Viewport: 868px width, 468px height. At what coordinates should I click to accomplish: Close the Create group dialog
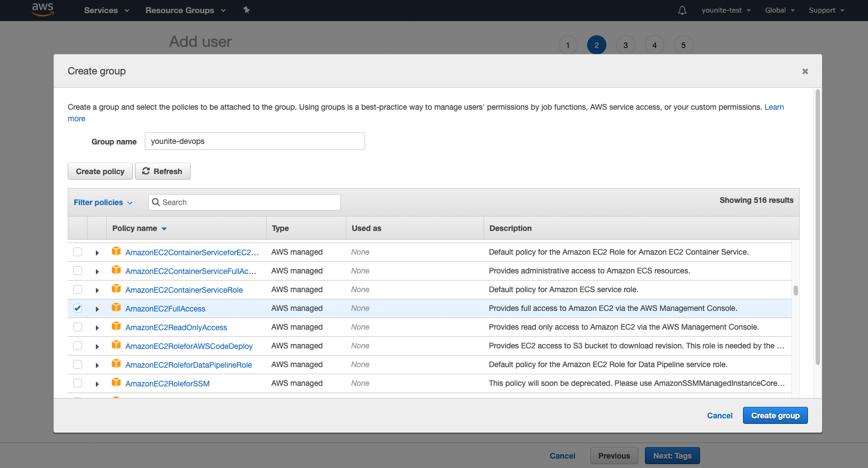[805, 71]
